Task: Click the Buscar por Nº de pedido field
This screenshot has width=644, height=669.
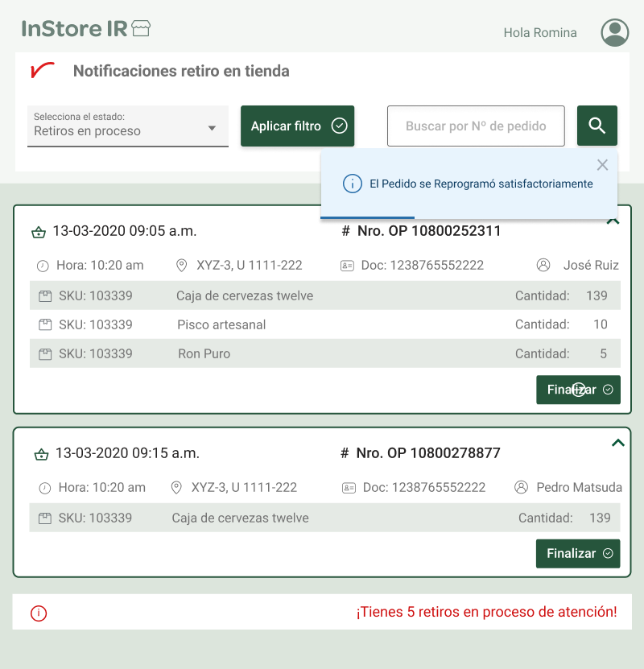Action: tap(476, 126)
